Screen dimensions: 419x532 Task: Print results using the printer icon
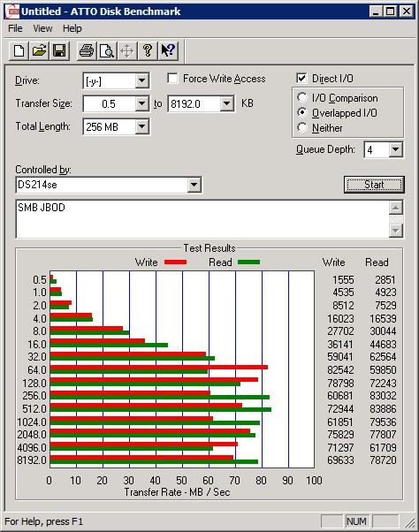click(87, 51)
